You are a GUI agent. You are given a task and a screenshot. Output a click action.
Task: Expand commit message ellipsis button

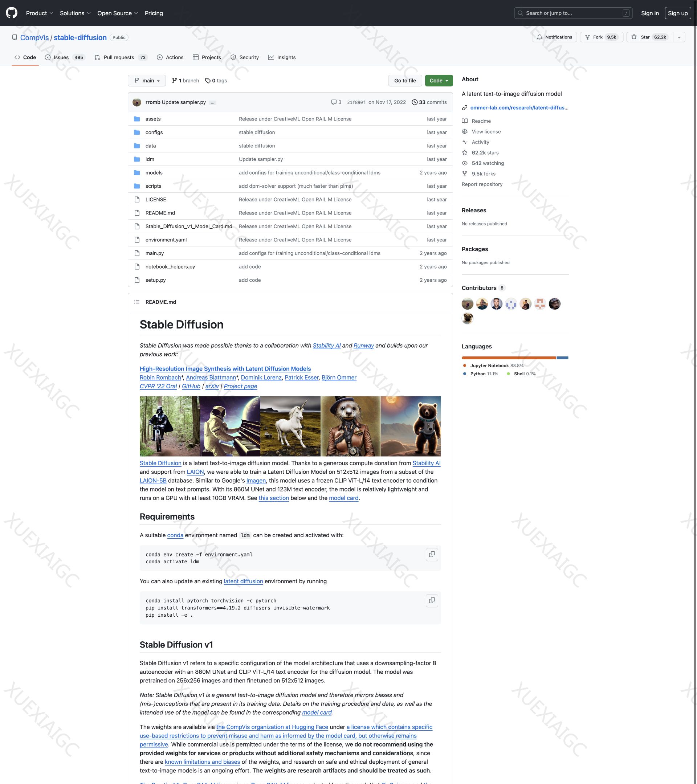coord(212,102)
